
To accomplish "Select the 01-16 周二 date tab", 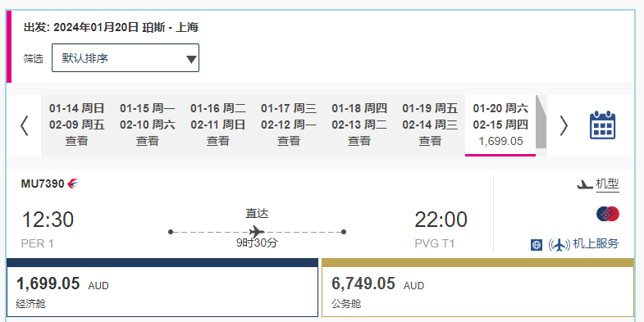I will pos(217,125).
